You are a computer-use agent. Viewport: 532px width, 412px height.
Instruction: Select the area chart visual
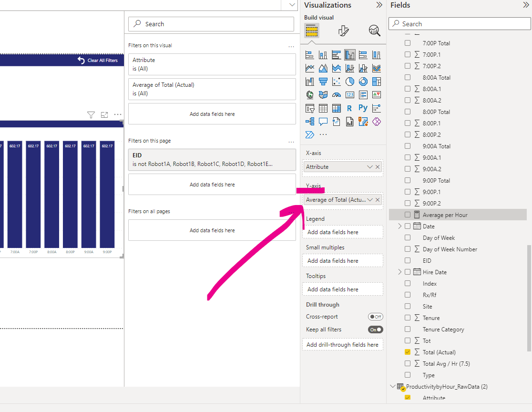(323, 68)
